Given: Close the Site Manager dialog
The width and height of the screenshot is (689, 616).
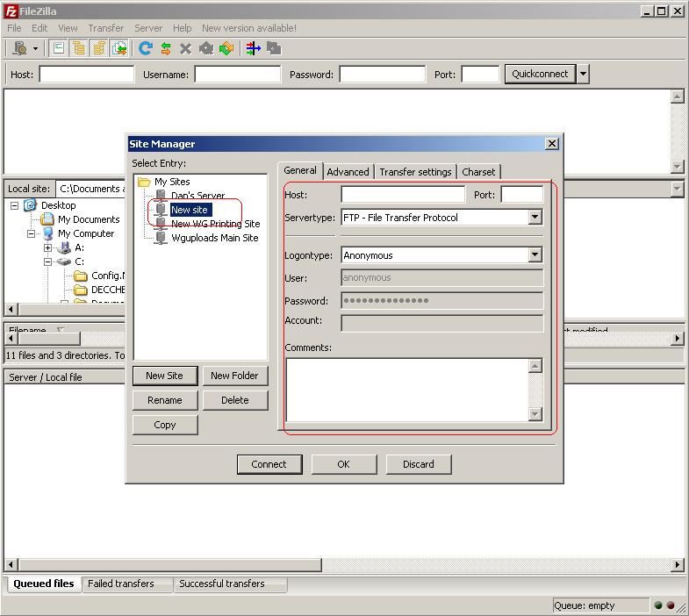Looking at the screenshot, I should tap(552, 144).
